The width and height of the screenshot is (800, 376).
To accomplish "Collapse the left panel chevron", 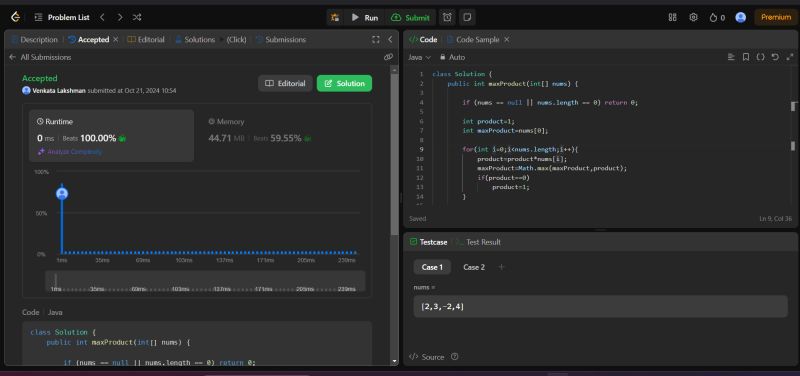I will pos(390,40).
